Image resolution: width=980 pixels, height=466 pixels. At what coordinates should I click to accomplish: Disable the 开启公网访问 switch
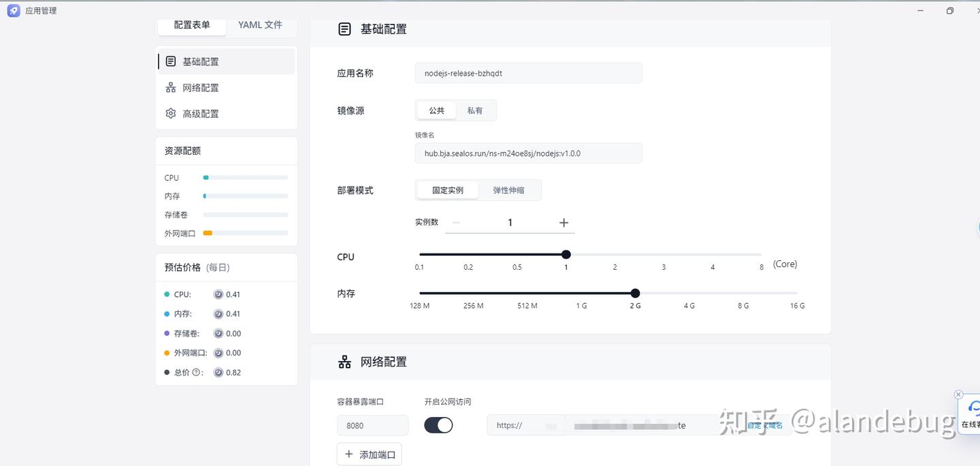coord(438,424)
